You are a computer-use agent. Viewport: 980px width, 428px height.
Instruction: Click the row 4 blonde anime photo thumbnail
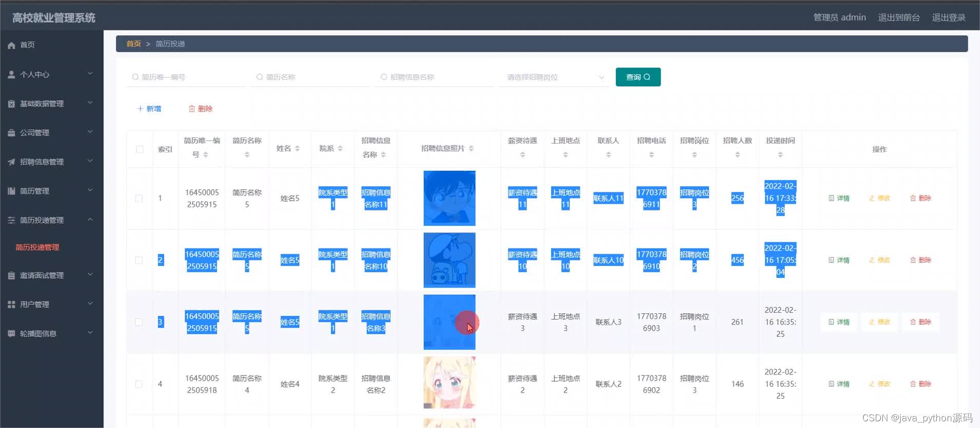point(449,383)
